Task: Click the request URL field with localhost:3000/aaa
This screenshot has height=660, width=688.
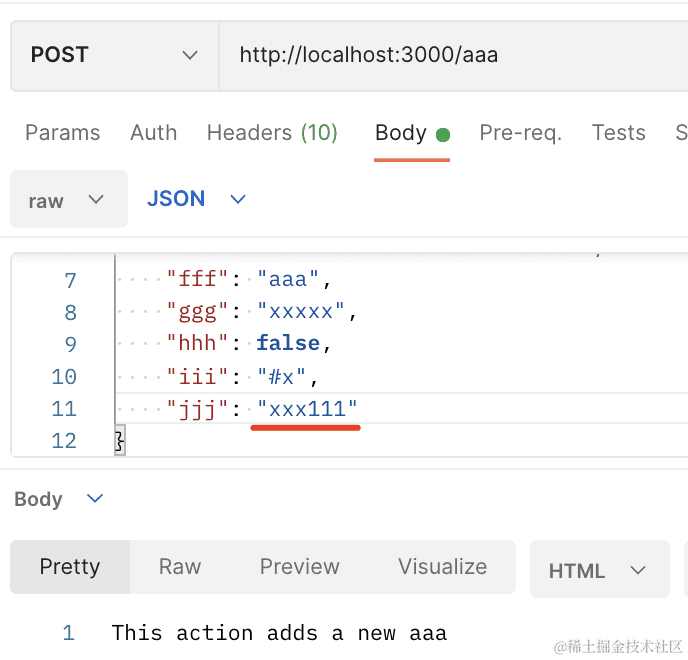Action: 450,55
